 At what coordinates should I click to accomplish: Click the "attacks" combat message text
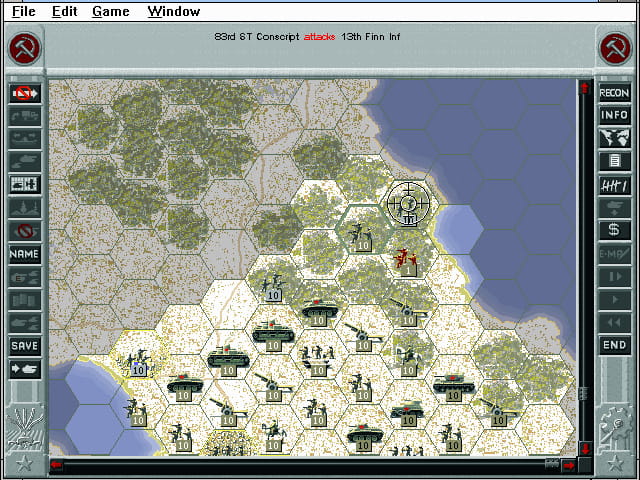[320, 37]
